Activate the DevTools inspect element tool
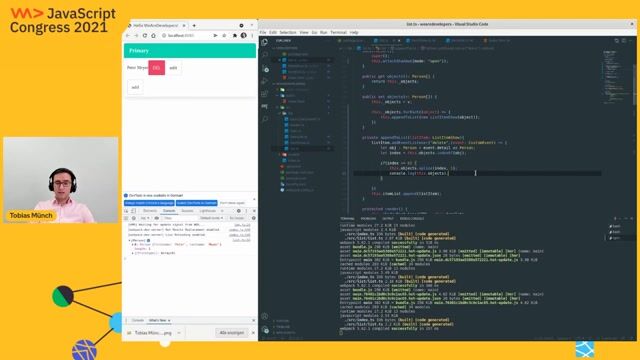The image size is (640, 360). pyautogui.click(x=127, y=211)
